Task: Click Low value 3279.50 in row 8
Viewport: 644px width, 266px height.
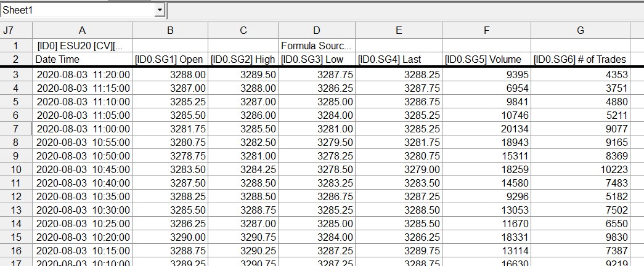Action: point(317,142)
